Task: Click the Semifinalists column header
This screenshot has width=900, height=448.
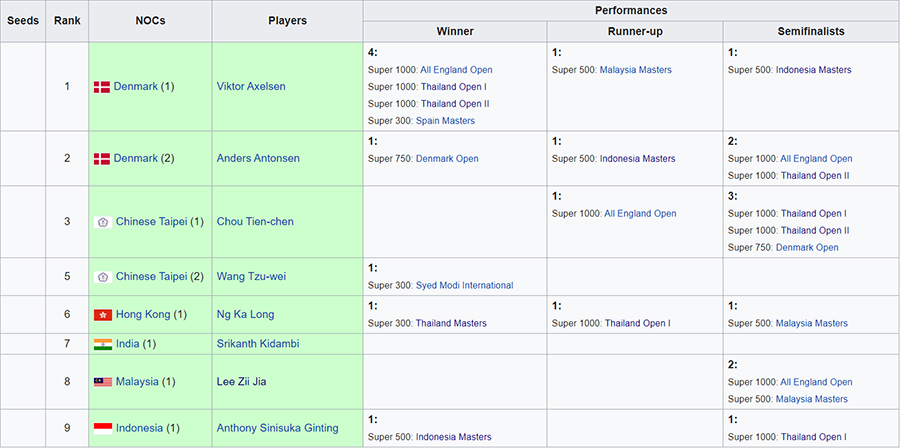Action: 811,32
